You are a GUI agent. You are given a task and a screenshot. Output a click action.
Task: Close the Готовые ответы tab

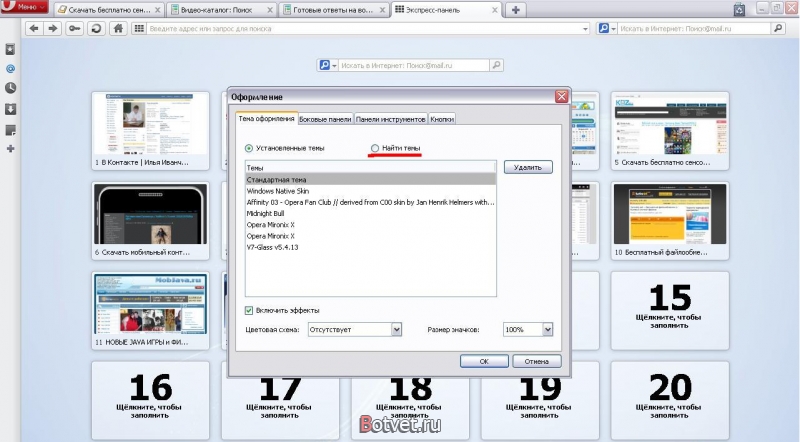(x=383, y=10)
